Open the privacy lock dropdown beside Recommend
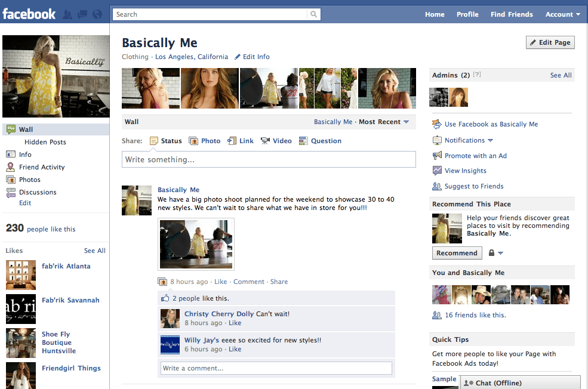 click(x=495, y=253)
